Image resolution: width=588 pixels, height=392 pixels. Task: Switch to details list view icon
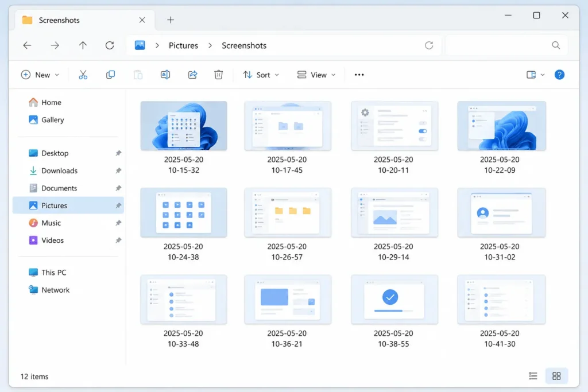pos(533,375)
